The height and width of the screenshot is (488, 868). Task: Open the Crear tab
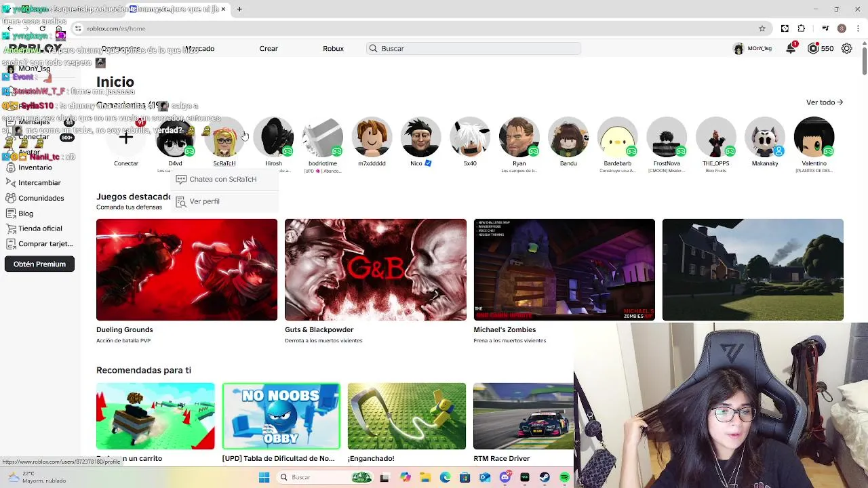click(269, 48)
